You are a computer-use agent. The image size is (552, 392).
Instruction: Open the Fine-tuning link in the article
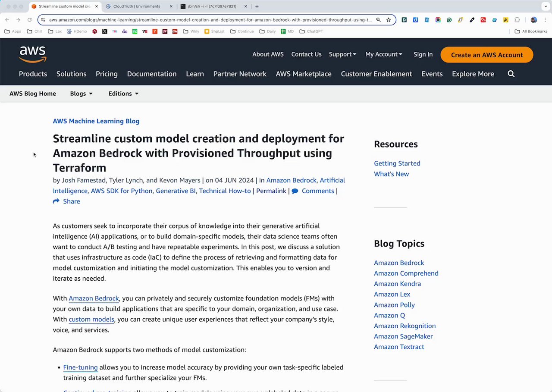81,367
